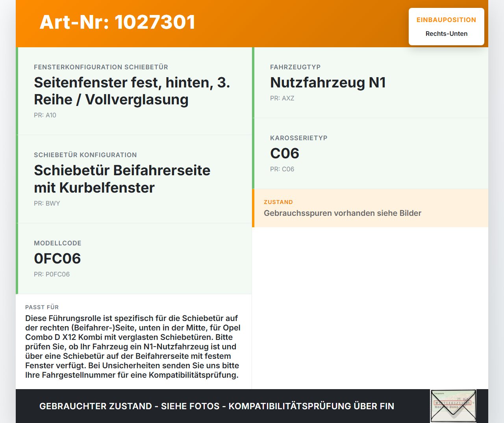Viewport: 504px width, 423px height.
Task: Click the 'PR: C06' code
Action: click(282, 169)
